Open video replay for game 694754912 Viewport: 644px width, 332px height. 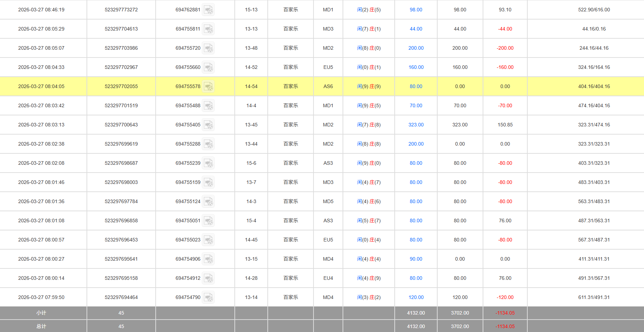click(209, 278)
